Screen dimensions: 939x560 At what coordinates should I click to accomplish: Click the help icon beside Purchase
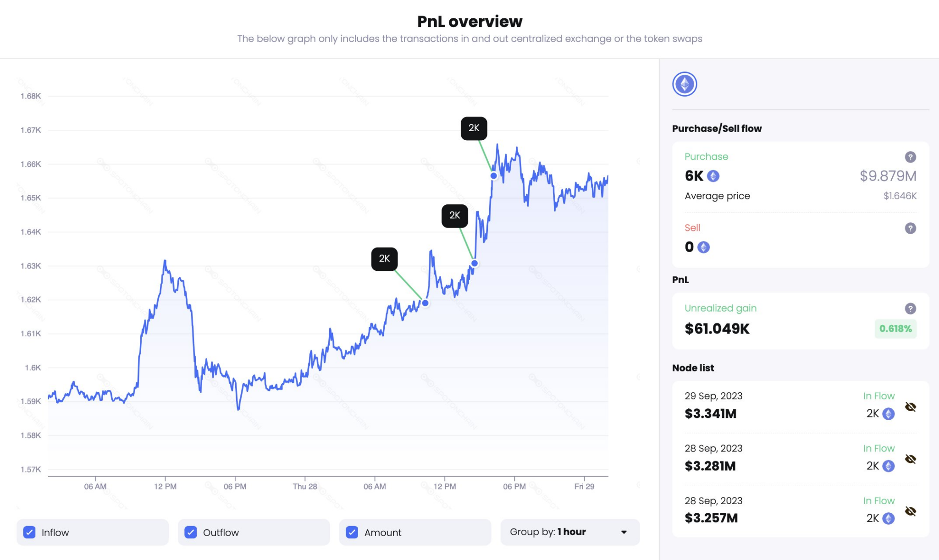coord(910,157)
